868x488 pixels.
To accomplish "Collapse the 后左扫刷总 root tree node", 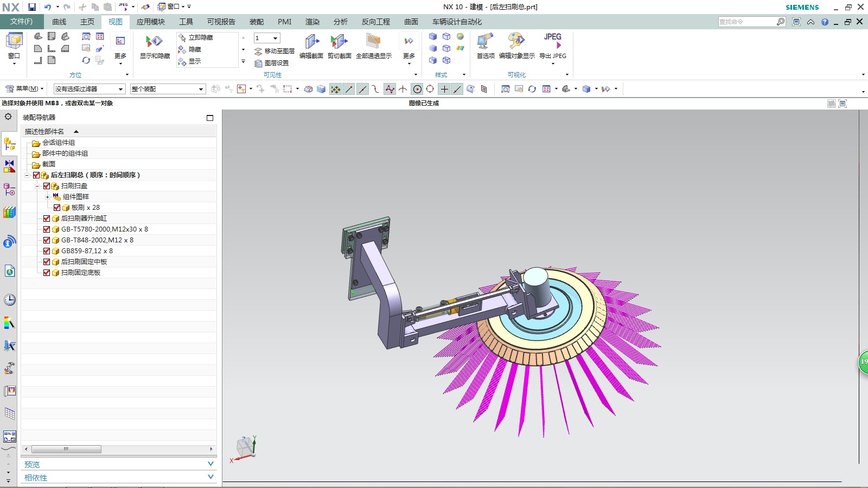I will pyautogui.click(x=27, y=175).
